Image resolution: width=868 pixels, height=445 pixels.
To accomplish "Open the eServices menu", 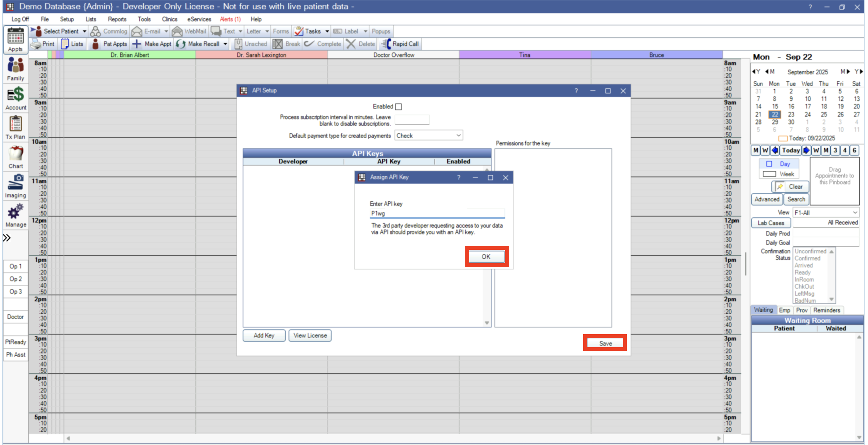I will [199, 19].
